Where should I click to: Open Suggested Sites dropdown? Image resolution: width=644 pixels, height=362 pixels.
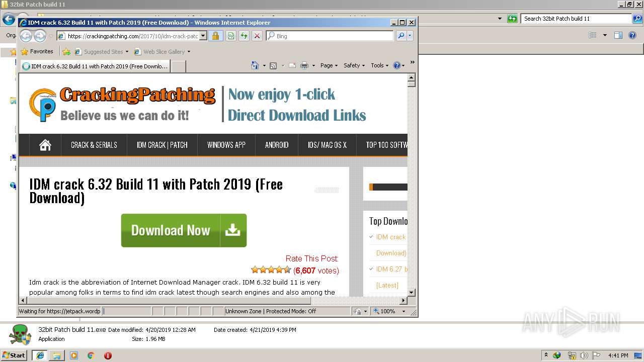pos(127,51)
